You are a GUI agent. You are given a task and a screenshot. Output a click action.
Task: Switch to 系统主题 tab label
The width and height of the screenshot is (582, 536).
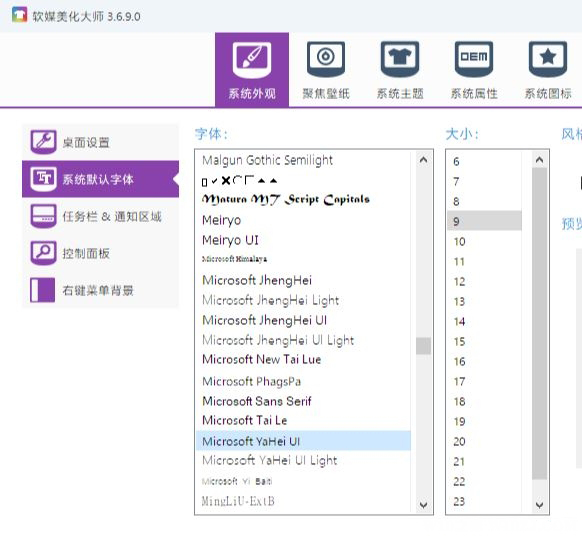400,94
